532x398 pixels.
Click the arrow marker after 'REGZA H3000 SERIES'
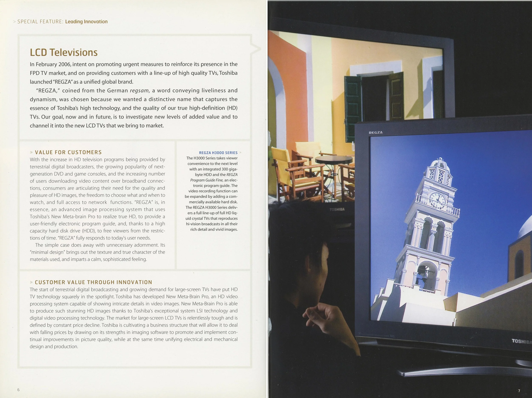[240, 152]
